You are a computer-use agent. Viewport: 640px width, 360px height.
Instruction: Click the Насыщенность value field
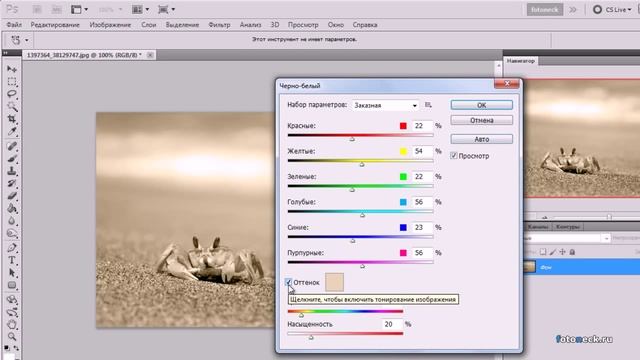(392, 324)
